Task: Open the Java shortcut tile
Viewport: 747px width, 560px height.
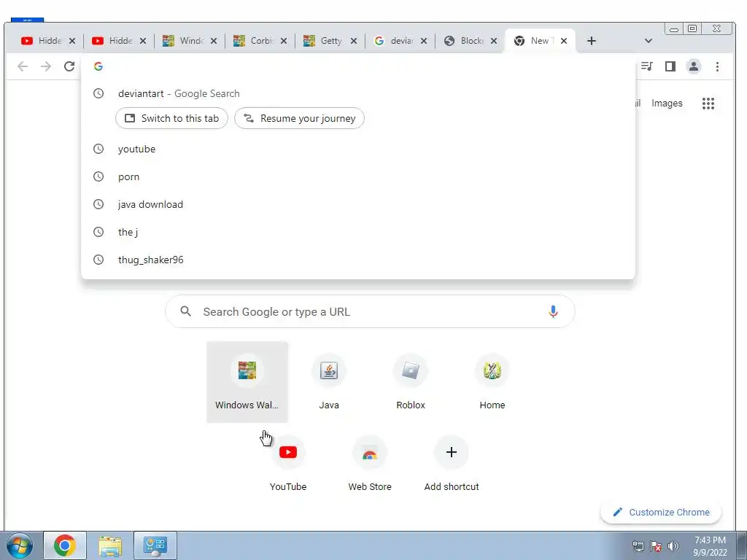Action: tap(329, 382)
